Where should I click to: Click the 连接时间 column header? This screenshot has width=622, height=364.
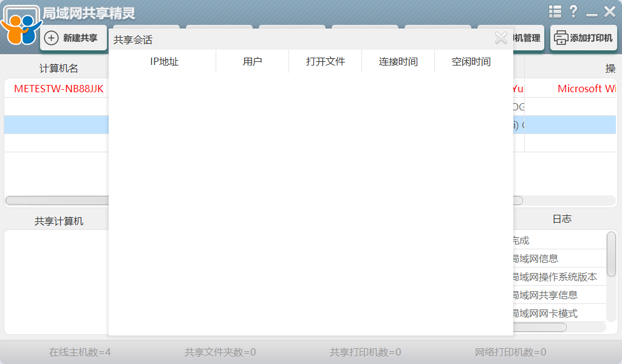[398, 61]
